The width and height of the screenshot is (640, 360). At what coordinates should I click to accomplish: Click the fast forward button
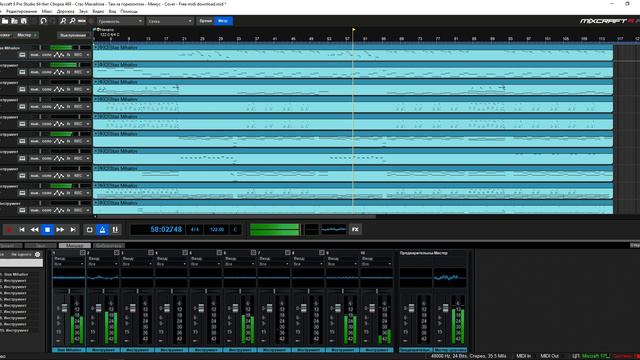point(60,230)
